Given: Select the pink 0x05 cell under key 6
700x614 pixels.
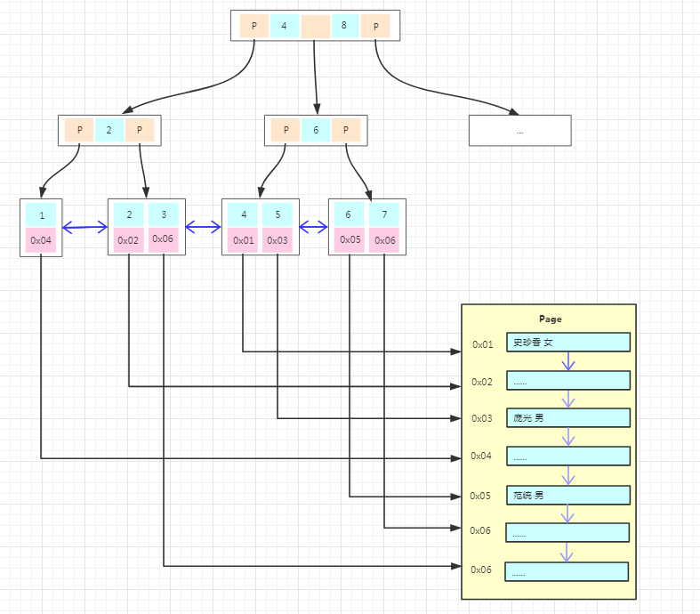Looking at the screenshot, I should coord(349,239).
